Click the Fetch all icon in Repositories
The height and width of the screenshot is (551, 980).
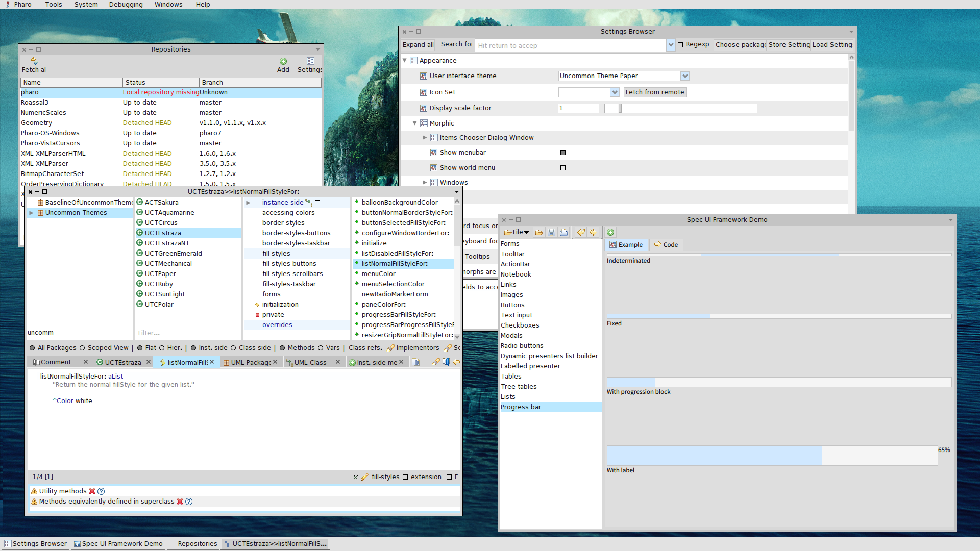coord(34,62)
